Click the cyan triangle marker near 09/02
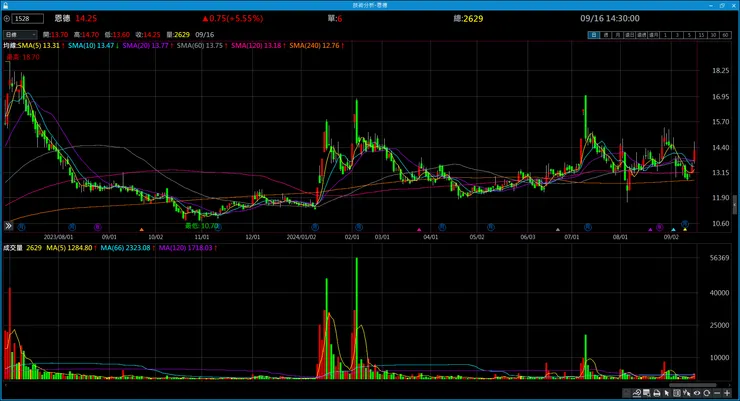 click(x=673, y=229)
